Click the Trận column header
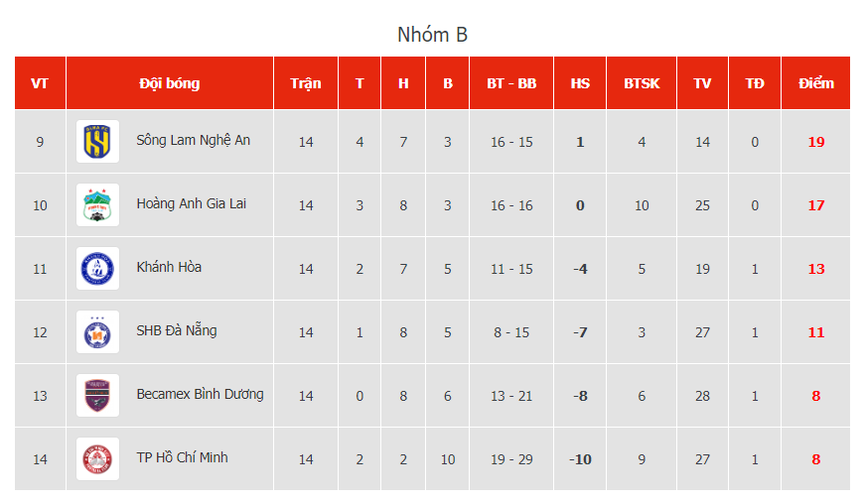Viewport: 864px width, 504px height. pos(305,83)
